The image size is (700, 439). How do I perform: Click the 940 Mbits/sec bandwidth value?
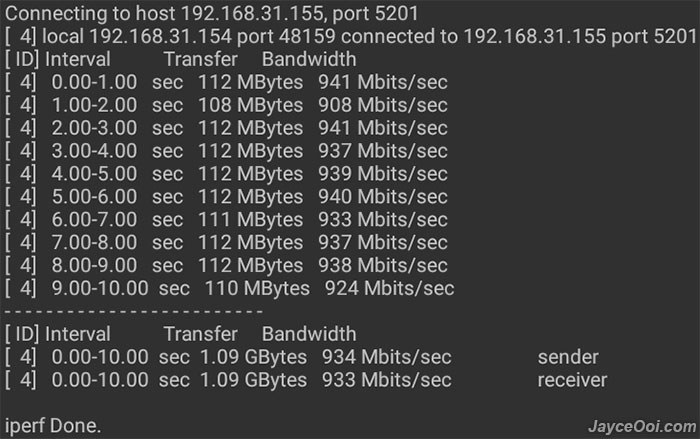coord(383,197)
